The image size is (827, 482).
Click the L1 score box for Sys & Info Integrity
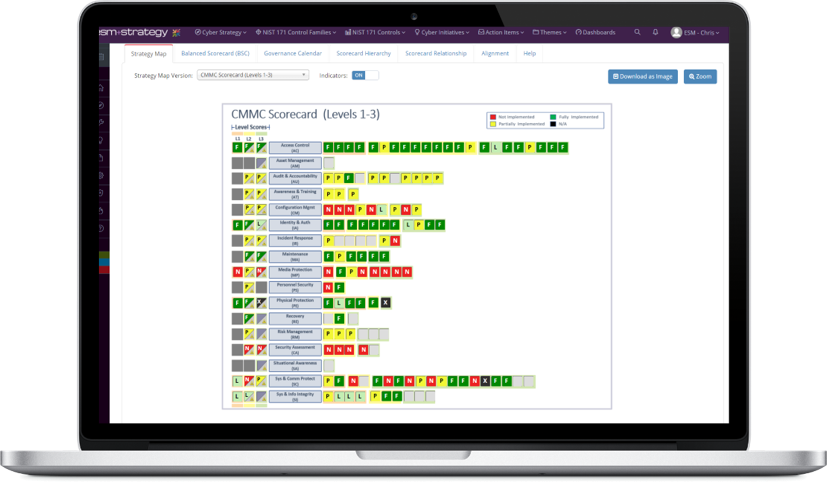coord(237,397)
